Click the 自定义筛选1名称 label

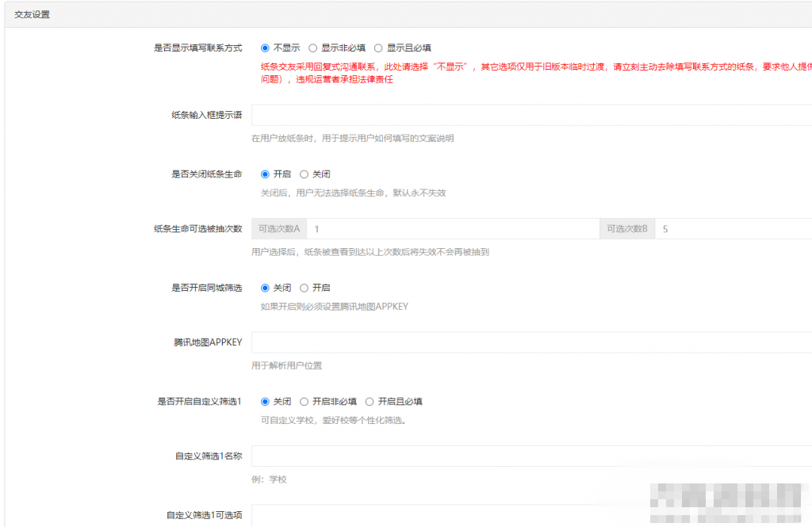[209, 456]
